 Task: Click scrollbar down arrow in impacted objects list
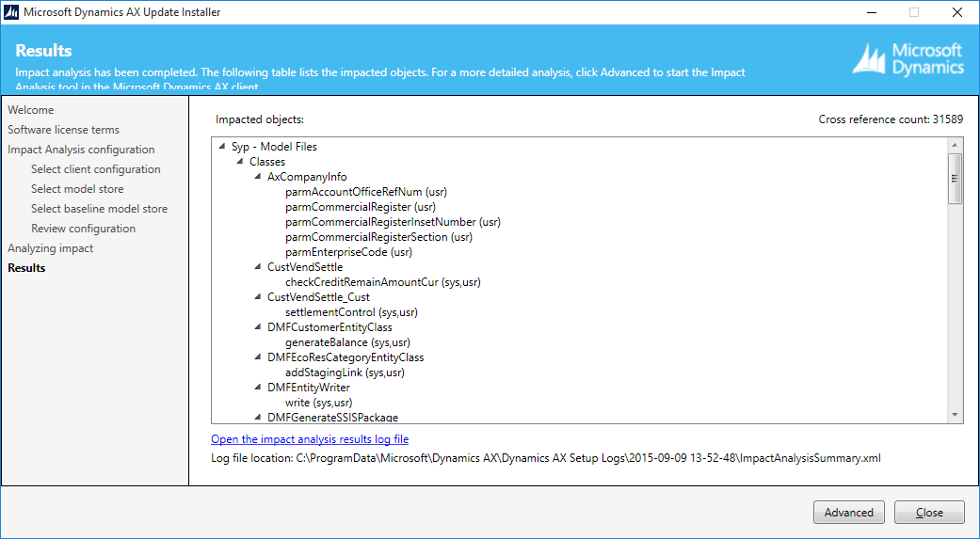tap(955, 415)
